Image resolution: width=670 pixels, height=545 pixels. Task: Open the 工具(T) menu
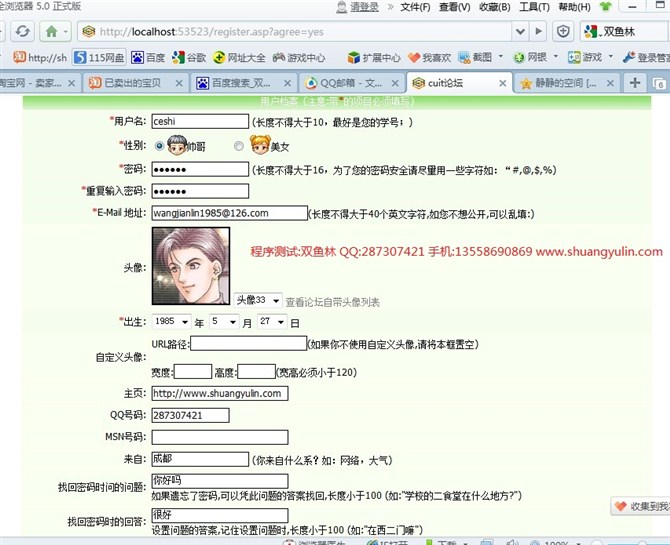pos(534,7)
